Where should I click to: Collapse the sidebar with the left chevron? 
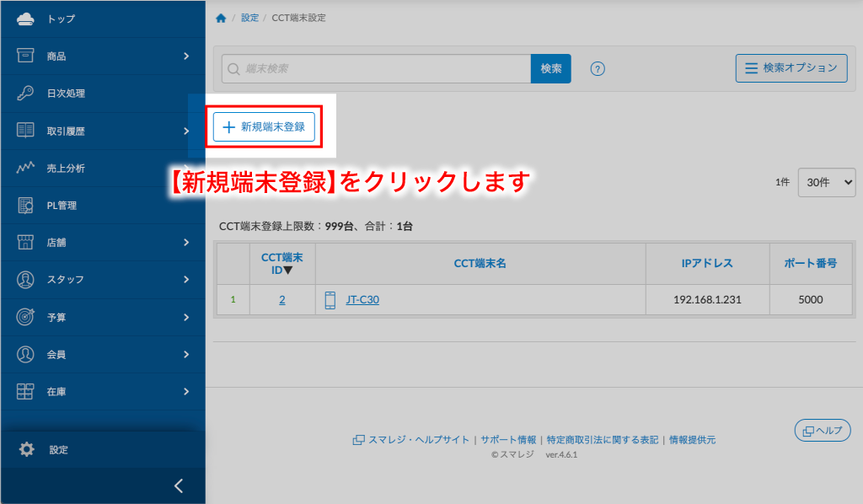(179, 485)
